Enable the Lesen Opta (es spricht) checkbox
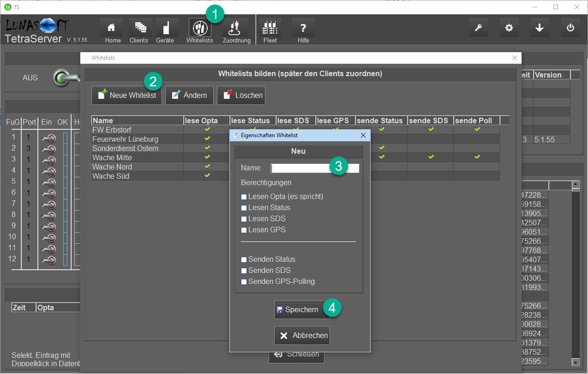The width and height of the screenshot is (588, 374). point(244,197)
